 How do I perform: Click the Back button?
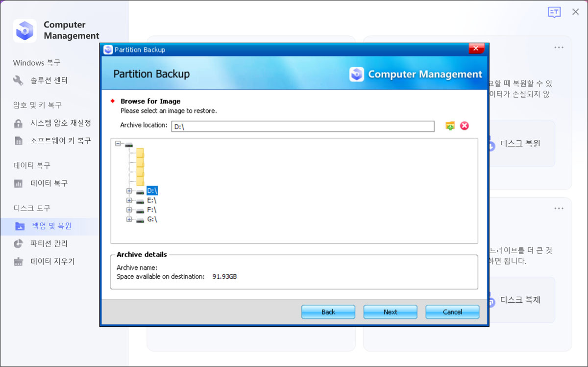pos(328,312)
